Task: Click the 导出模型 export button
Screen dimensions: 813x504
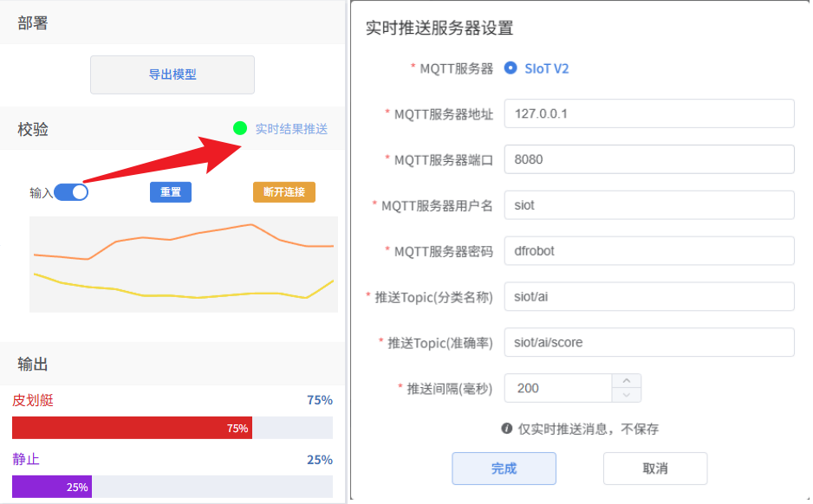Action: 172,74
